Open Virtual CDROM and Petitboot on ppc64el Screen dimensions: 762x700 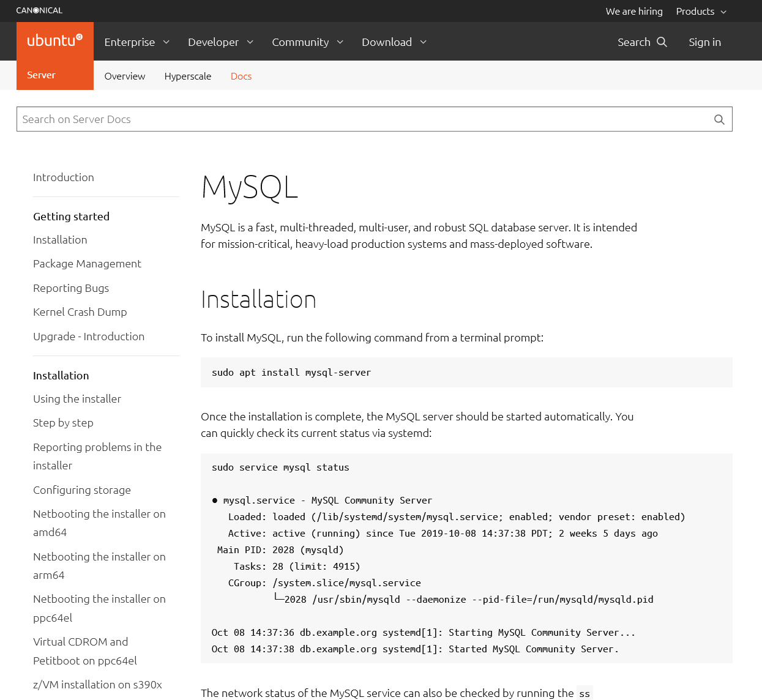pos(85,651)
